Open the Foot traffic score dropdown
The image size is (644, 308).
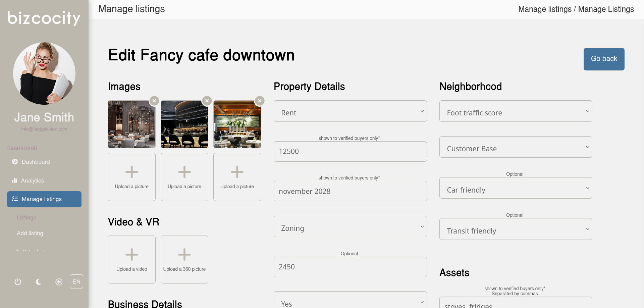[516, 111]
